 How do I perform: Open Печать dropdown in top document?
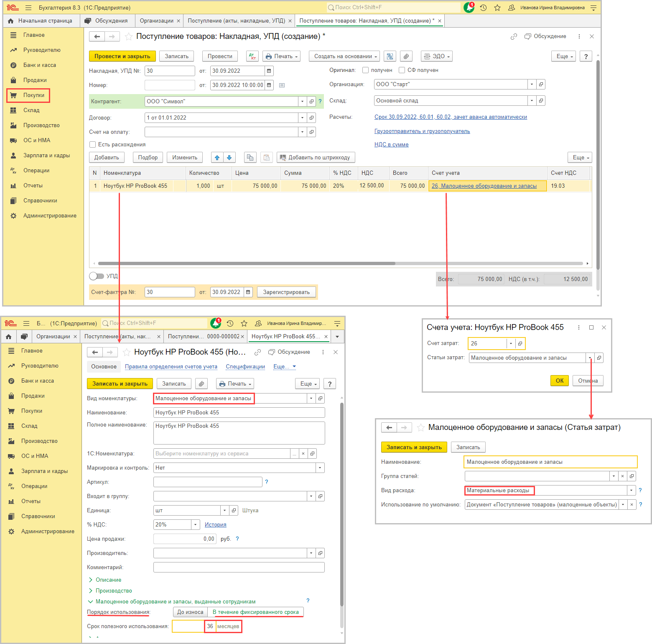pos(281,56)
